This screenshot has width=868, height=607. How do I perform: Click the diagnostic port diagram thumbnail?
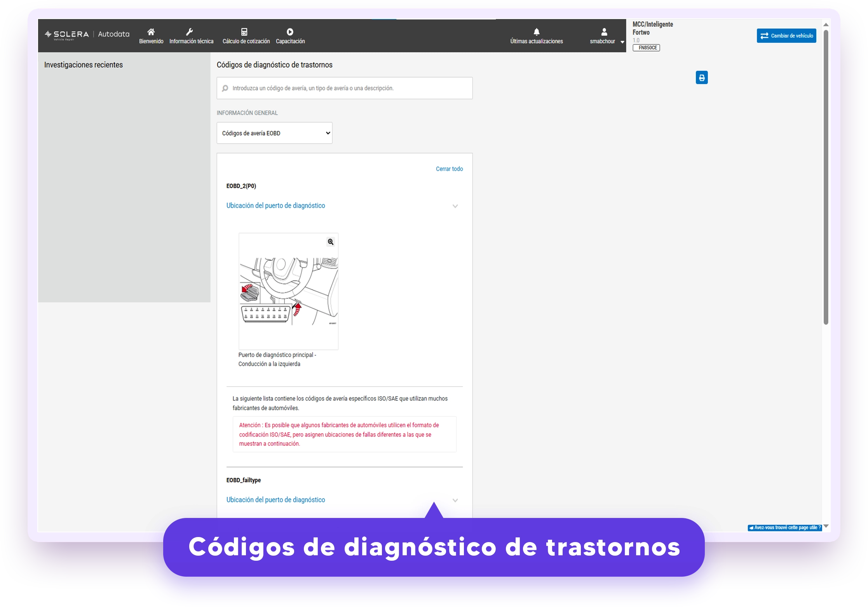coord(288,291)
